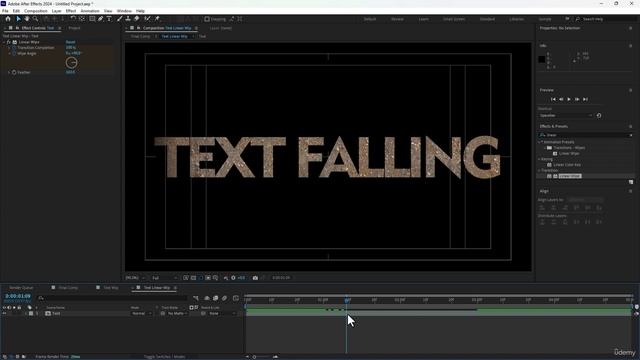
Task: Click the Text layer label color swatch
Action: point(31,313)
